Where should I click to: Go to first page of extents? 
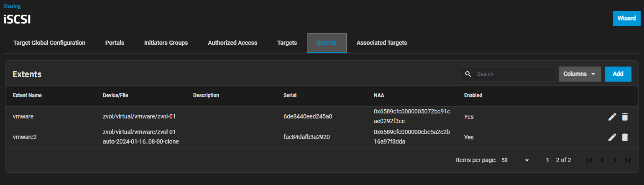coord(590,160)
